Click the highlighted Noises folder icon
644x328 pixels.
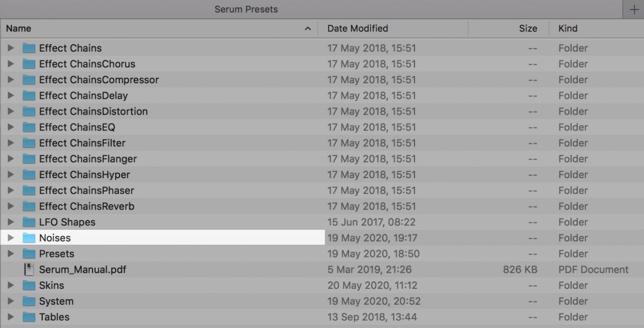[29, 238]
